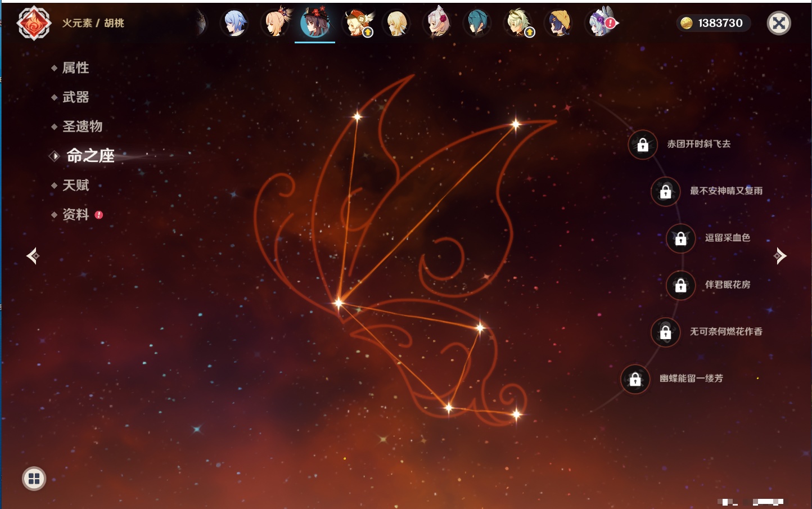The image size is (812, 509).
Task: Close the character screen
Action: (779, 23)
